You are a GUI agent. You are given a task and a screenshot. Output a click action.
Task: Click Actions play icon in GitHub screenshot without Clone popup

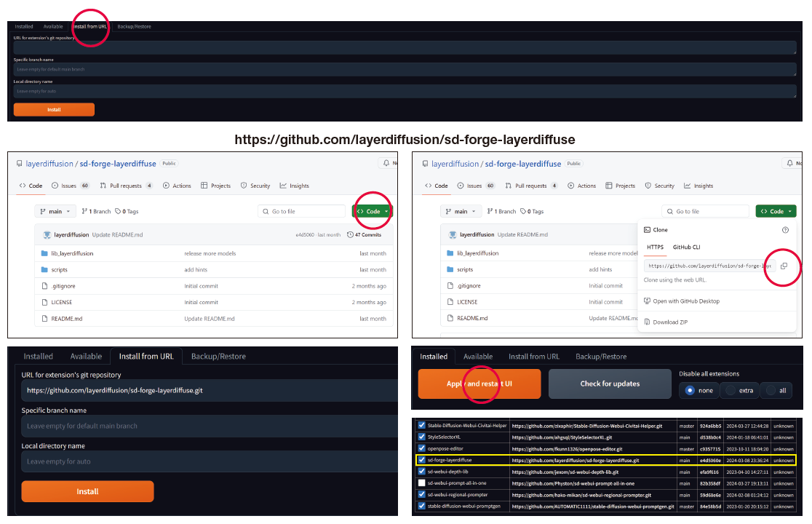tap(166, 186)
